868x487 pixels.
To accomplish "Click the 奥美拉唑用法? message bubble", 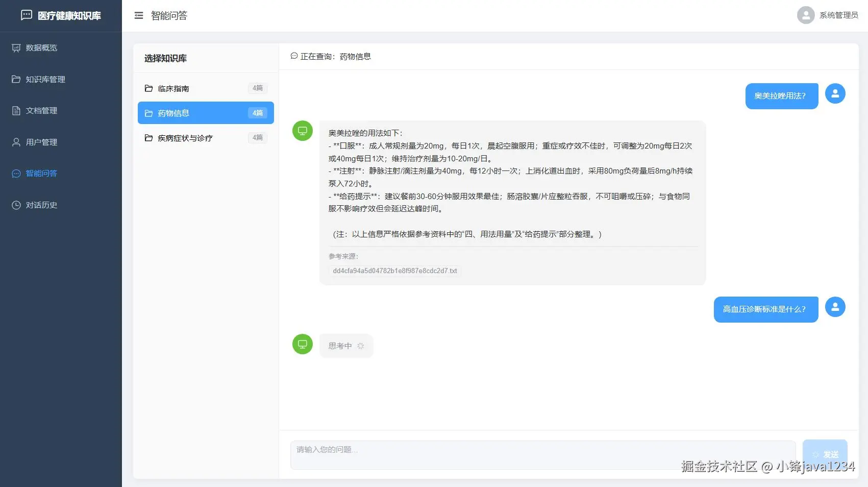I will coord(782,96).
